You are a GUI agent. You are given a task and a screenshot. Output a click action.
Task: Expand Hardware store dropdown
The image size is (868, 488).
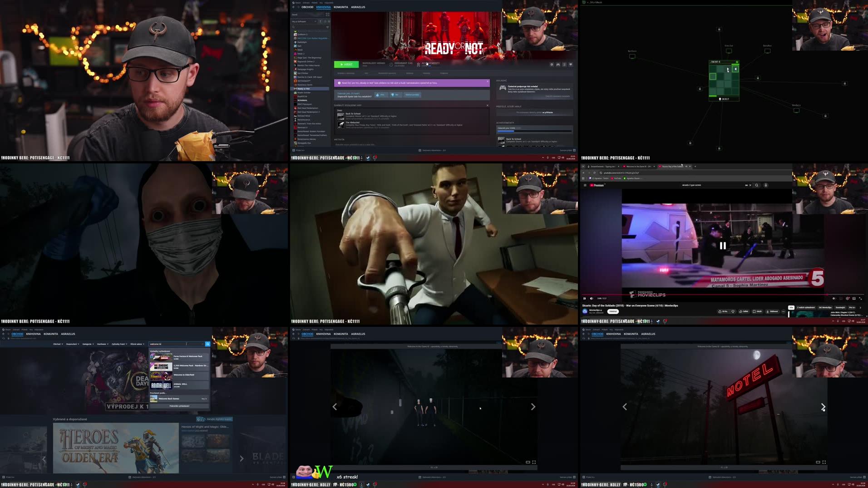(x=103, y=344)
